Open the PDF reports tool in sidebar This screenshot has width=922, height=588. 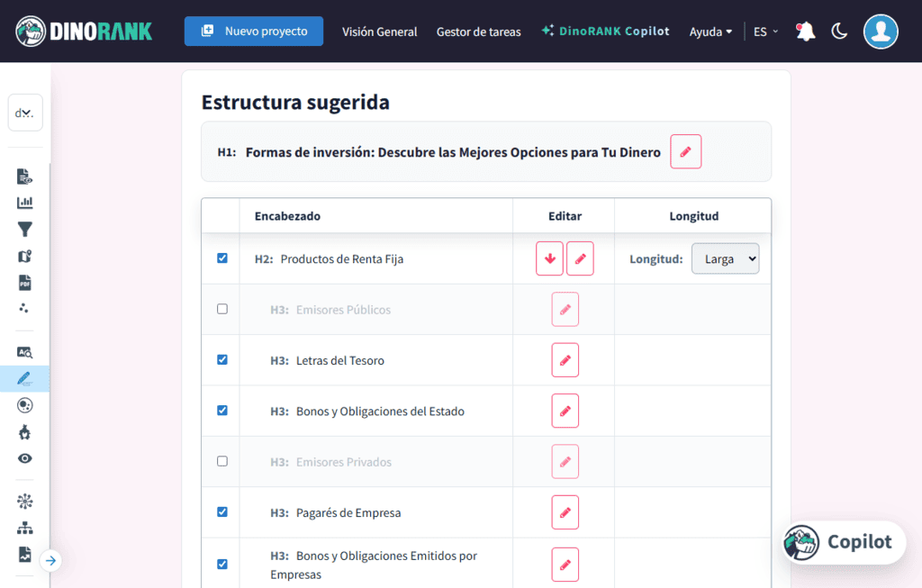click(x=24, y=283)
